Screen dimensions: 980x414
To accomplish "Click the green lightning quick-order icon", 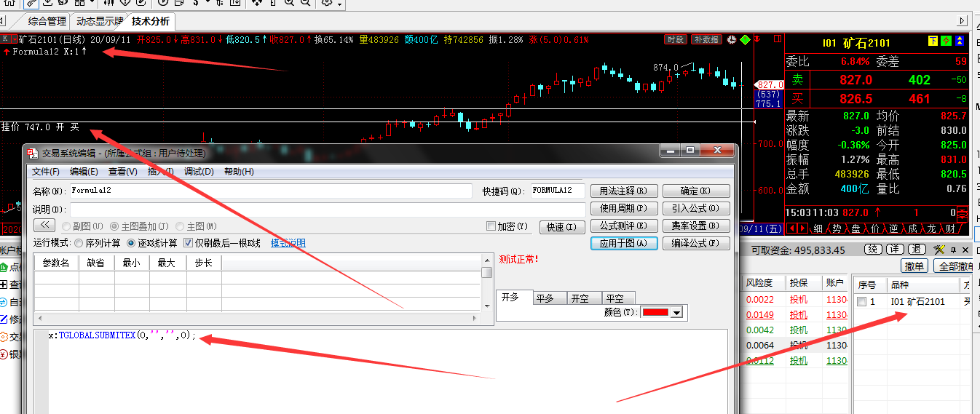I will (x=946, y=41).
